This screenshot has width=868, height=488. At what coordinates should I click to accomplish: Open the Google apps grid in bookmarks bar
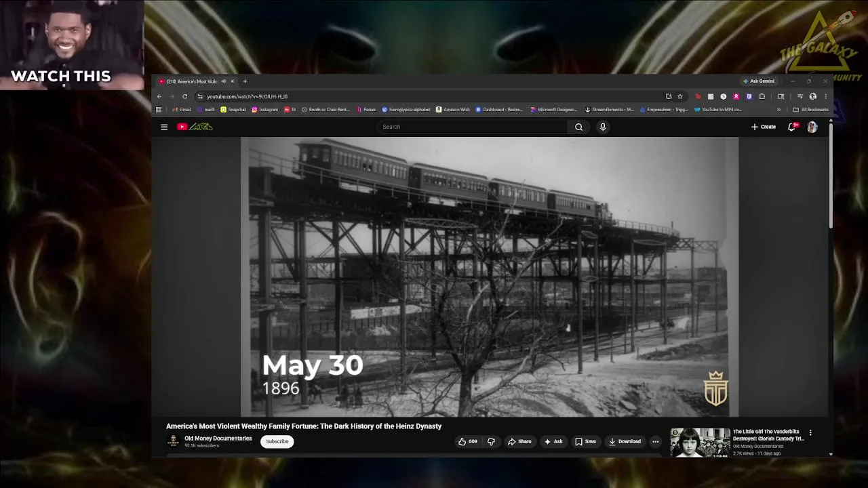click(159, 110)
